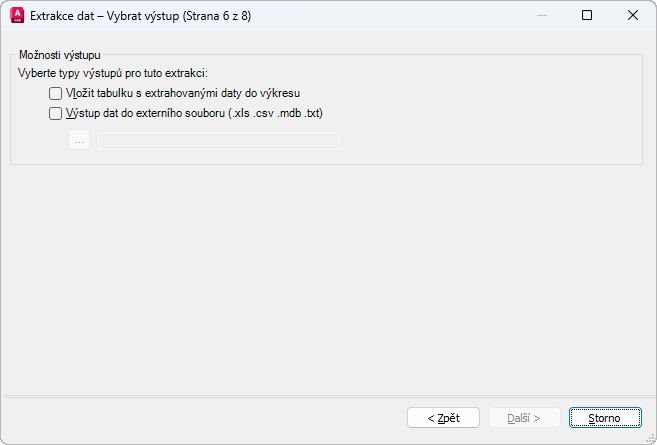Tick the 'Výstup dat do externího souboru' checkbox
Image resolution: width=657 pixels, height=445 pixels.
pyautogui.click(x=56, y=113)
